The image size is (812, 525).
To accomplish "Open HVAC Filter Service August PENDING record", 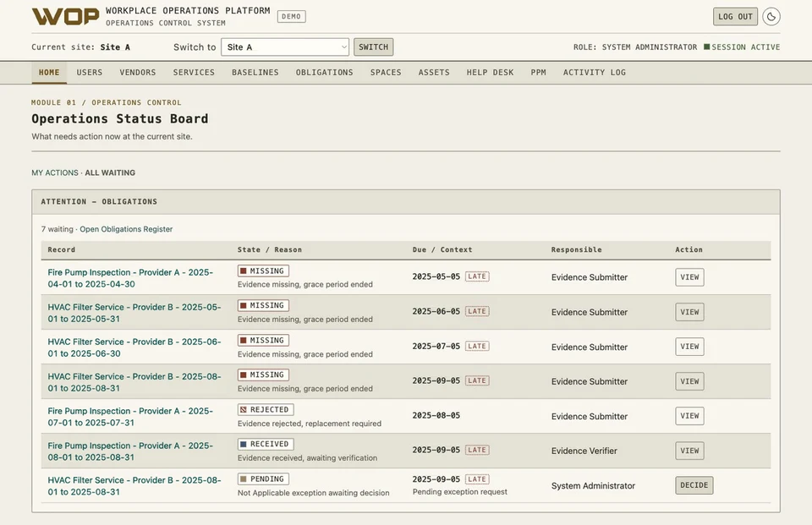I will [134, 486].
